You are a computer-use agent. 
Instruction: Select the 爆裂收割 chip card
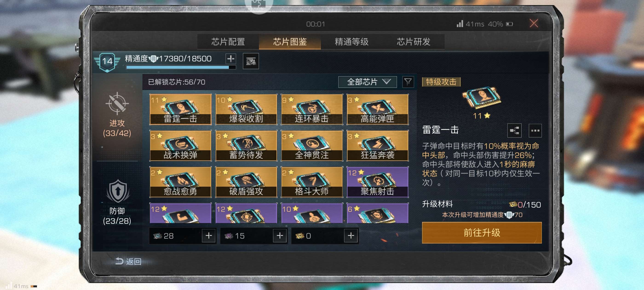click(246, 109)
